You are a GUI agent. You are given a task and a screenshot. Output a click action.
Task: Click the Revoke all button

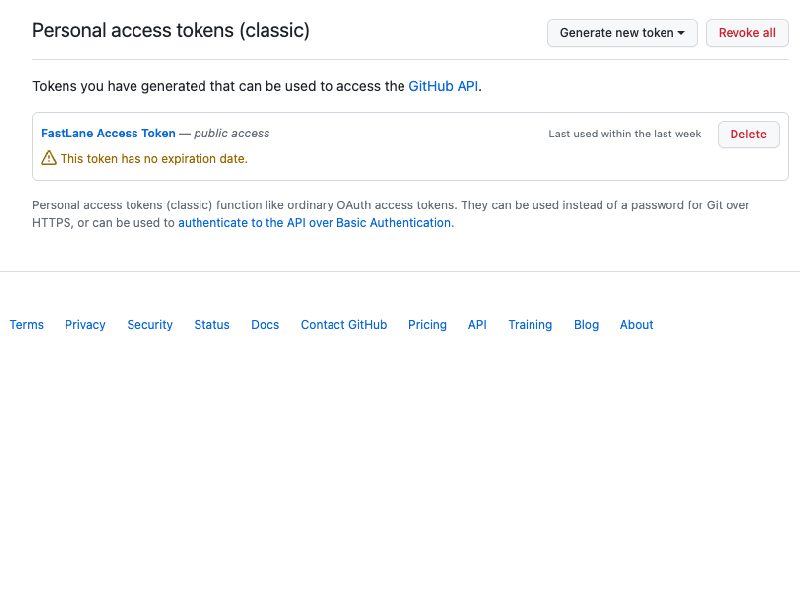(x=747, y=33)
